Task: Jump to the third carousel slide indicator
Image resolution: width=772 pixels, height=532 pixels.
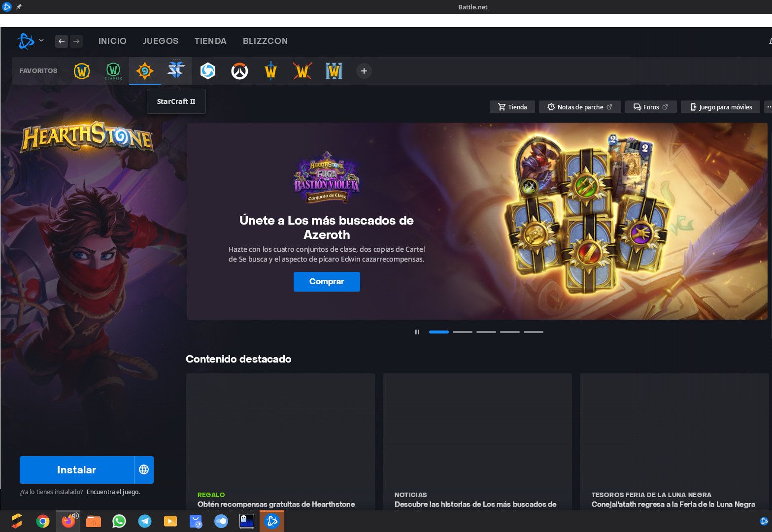Action: click(x=486, y=332)
